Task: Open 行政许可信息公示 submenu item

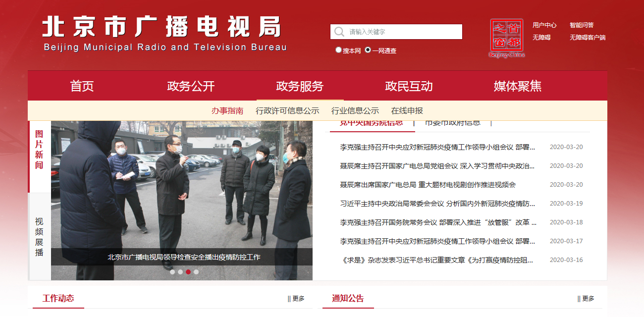Action: (x=287, y=111)
